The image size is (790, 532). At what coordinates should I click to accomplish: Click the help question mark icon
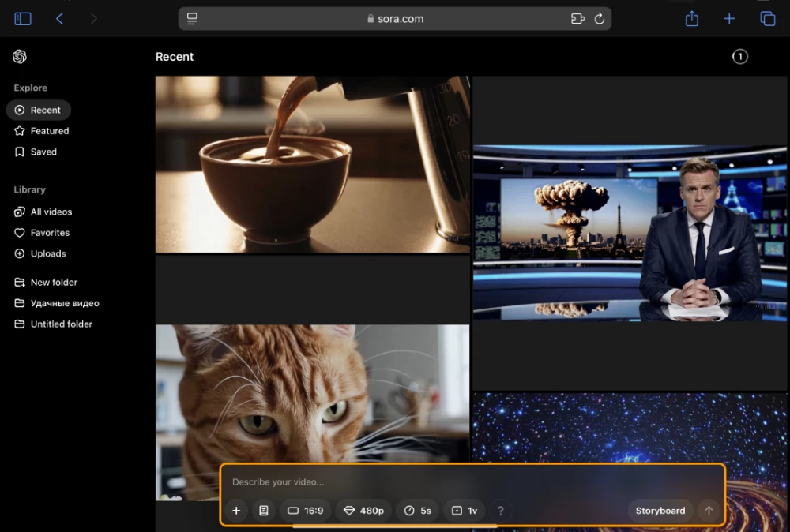pos(501,511)
